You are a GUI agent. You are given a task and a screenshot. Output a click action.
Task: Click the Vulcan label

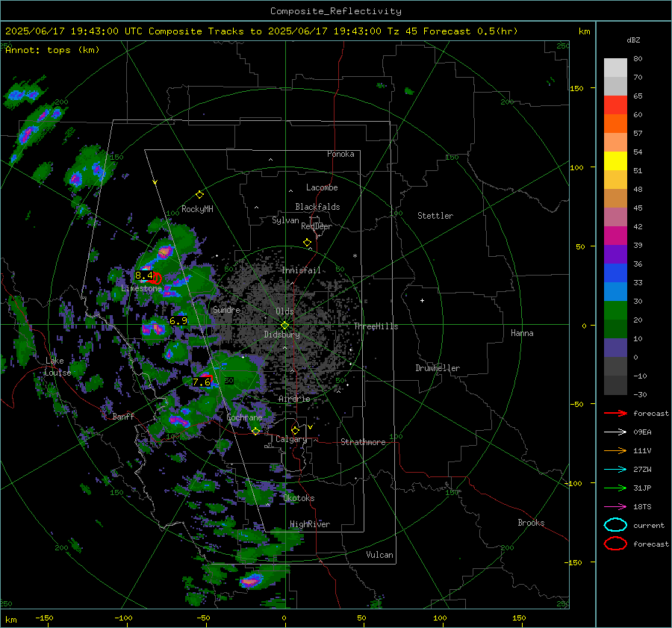coord(379,555)
